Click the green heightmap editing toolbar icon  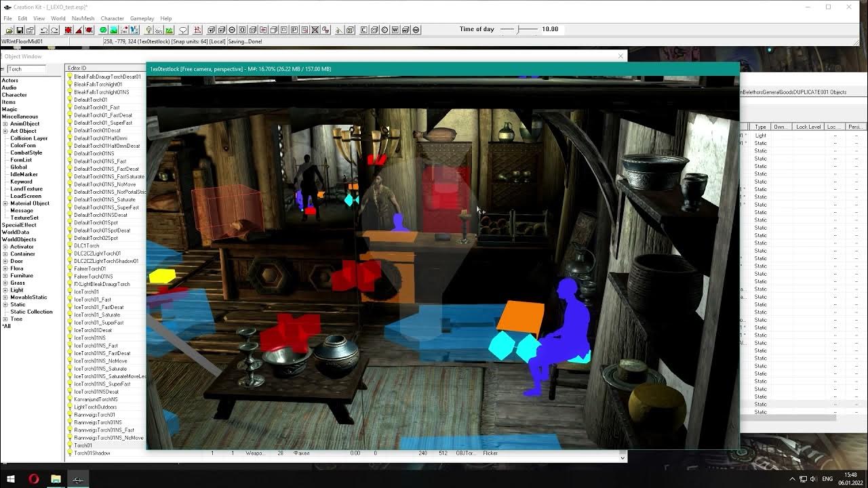pos(103,30)
